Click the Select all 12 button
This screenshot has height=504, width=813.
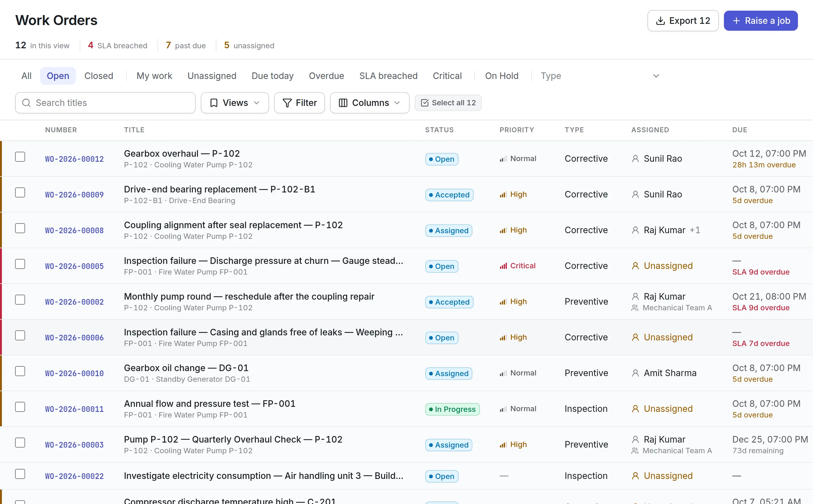[x=448, y=103]
